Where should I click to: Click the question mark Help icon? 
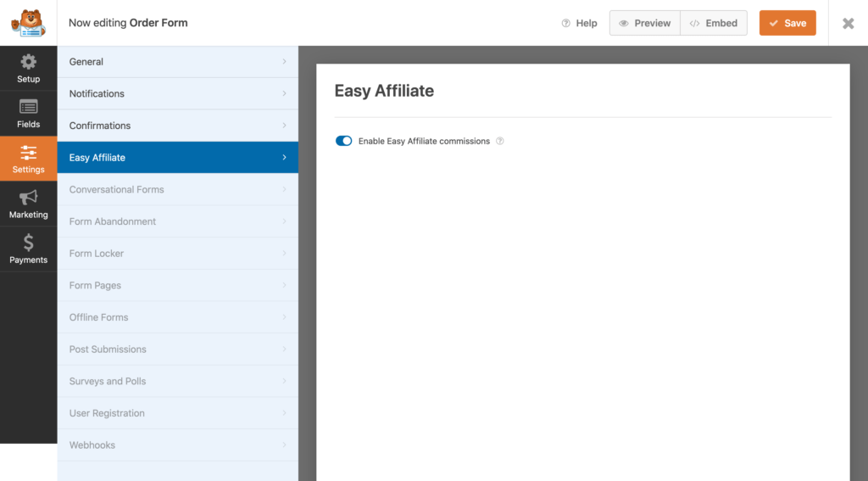pos(565,24)
